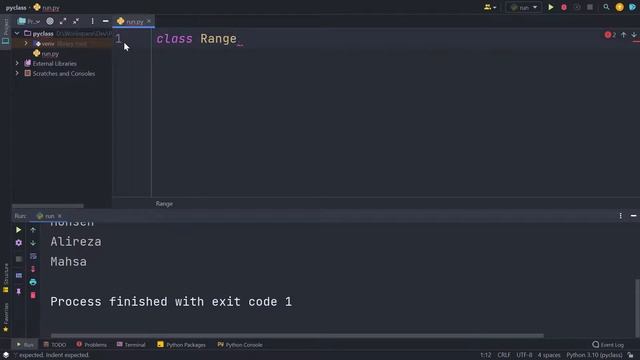
Task: Click the error count indicator showing 2
Action: (610, 35)
